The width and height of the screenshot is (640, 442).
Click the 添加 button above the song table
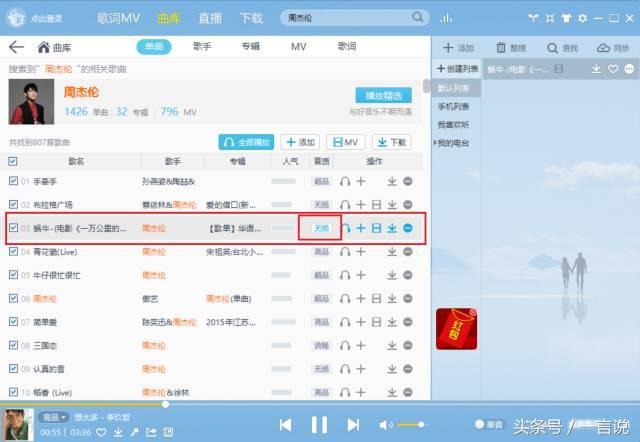pyautogui.click(x=300, y=142)
